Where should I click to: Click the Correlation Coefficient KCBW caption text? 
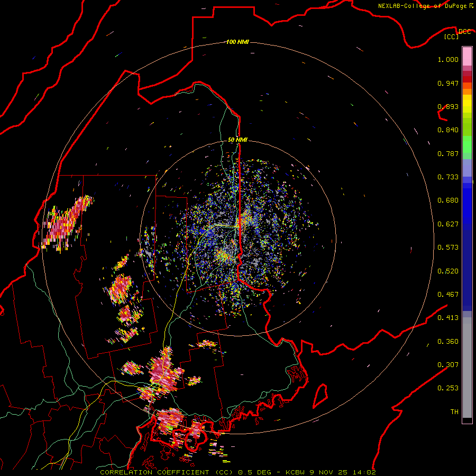(238, 472)
